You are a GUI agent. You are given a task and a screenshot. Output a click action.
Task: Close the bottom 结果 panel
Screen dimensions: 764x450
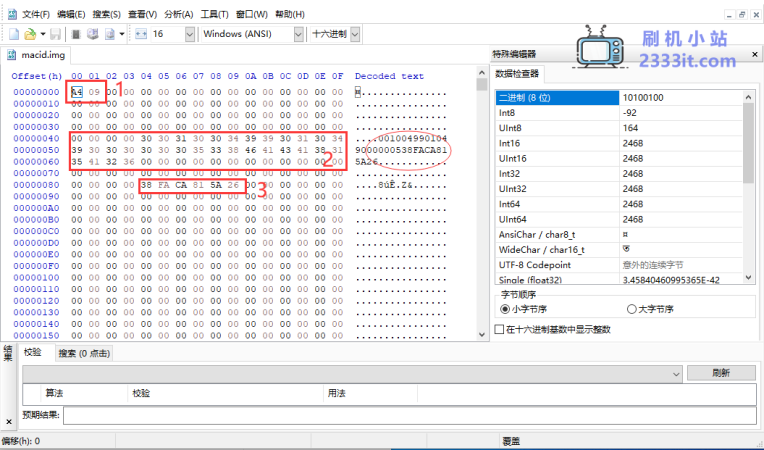(9, 421)
